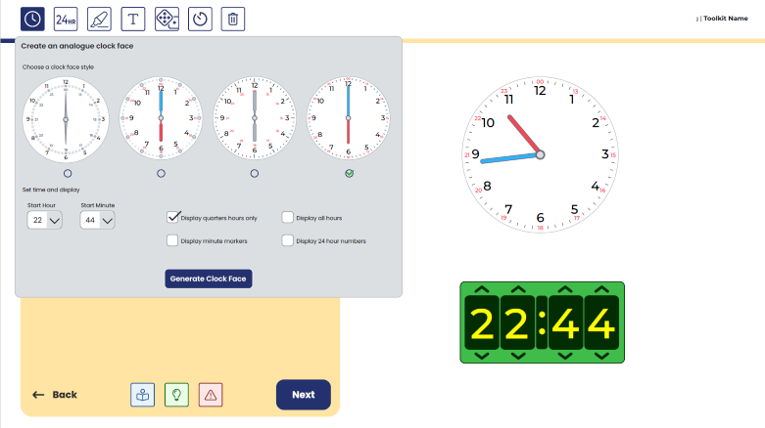
Task: Click the Next button
Action: pyautogui.click(x=303, y=395)
